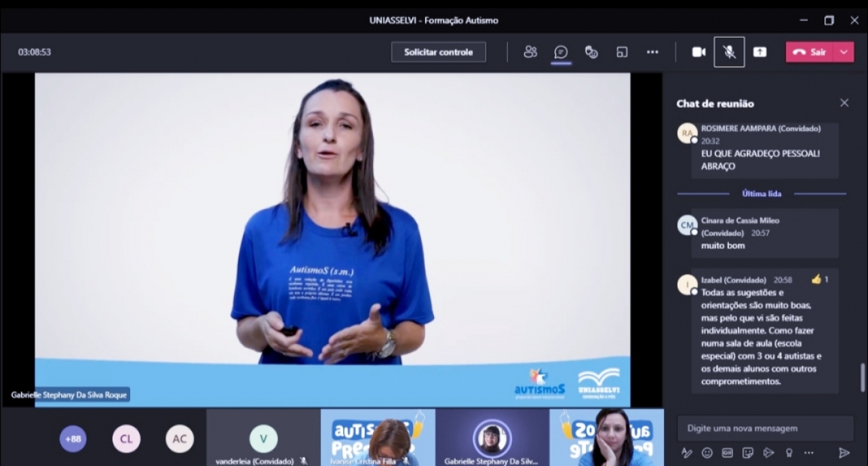Image resolution: width=868 pixels, height=466 pixels.
Task: Open the share content tray
Action: (759, 52)
